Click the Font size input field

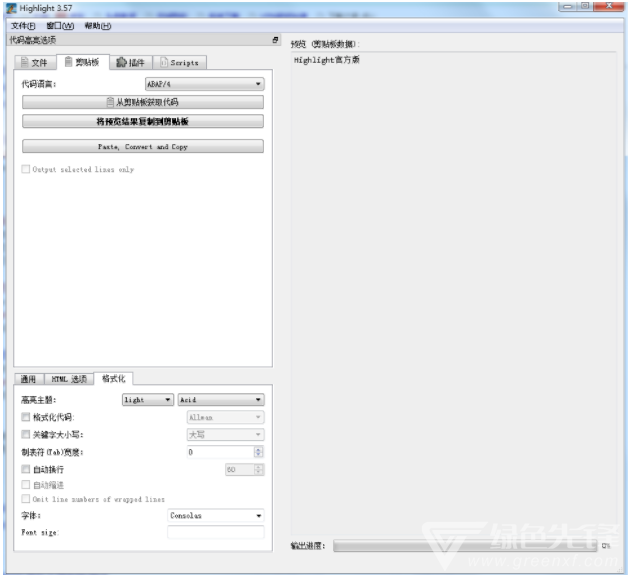(x=216, y=532)
